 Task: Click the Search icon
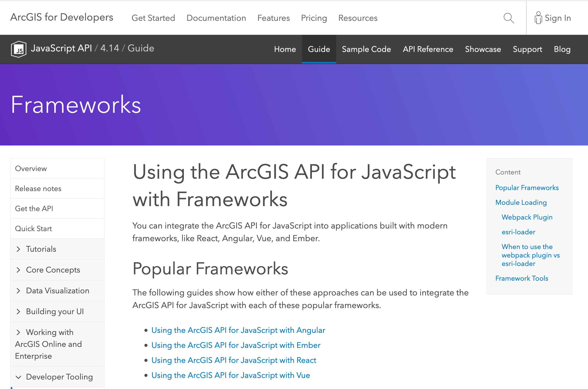tap(509, 18)
